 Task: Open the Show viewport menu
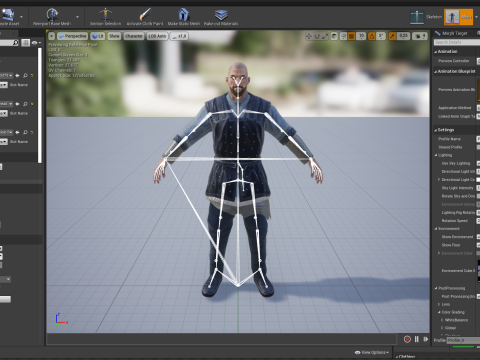point(114,36)
